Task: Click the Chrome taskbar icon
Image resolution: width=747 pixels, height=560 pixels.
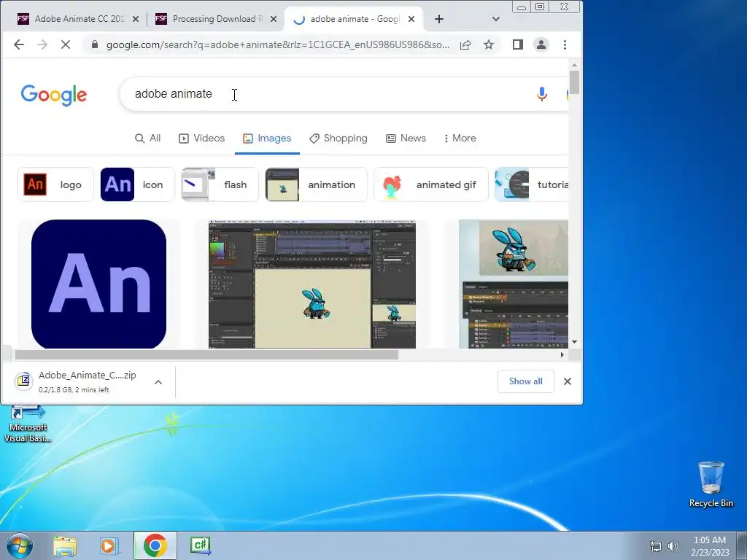Action: click(x=155, y=545)
